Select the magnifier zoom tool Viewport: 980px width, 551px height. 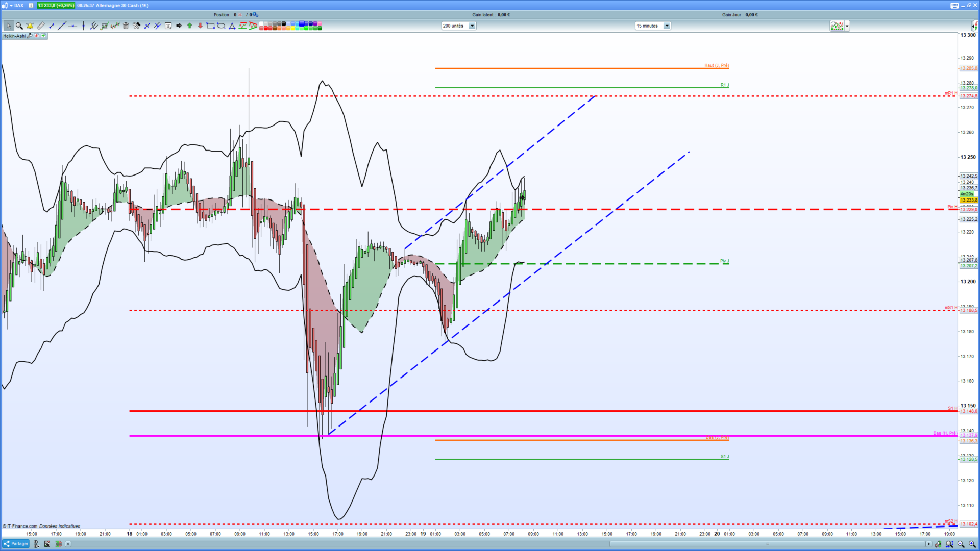19,26
